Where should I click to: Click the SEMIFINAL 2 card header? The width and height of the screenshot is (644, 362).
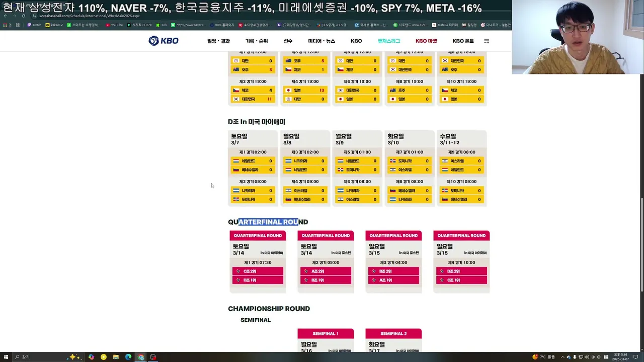(393, 333)
